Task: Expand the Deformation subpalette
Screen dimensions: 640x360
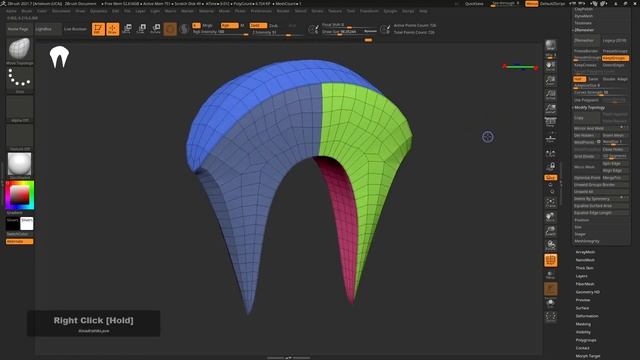Action: click(587, 316)
